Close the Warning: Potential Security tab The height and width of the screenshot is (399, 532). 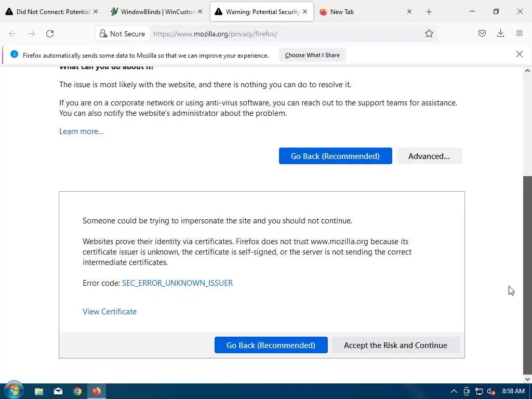(305, 11)
